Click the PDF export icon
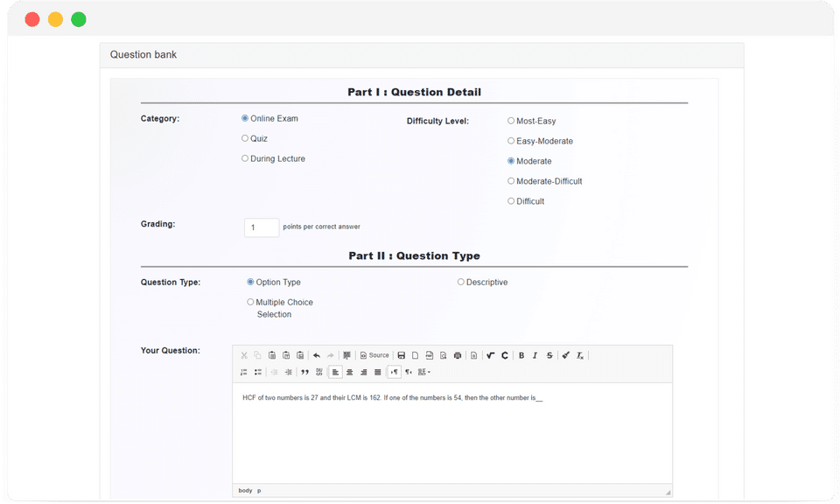Screen dimensions: 840x504 (x=429, y=355)
